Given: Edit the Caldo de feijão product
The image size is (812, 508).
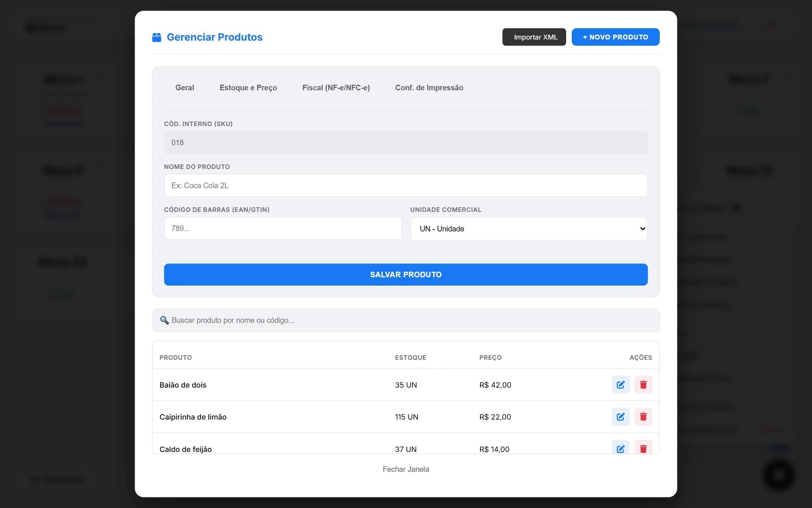Looking at the screenshot, I should pyautogui.click(x=621, y=448).
